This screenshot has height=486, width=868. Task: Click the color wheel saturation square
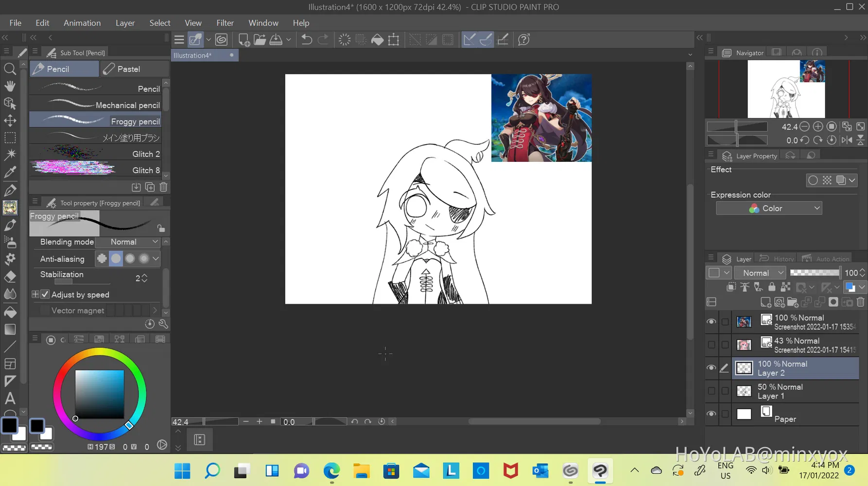coord(100,394)
